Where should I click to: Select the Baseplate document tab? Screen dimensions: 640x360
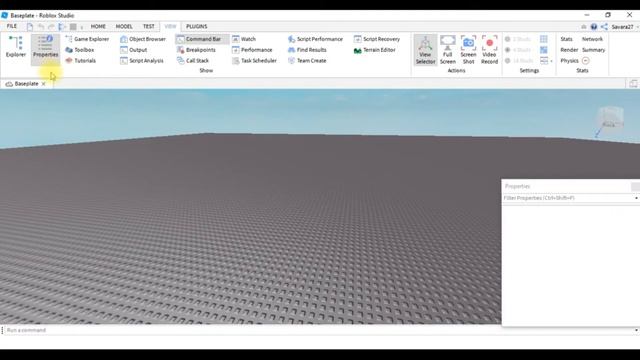pos(26,84)
